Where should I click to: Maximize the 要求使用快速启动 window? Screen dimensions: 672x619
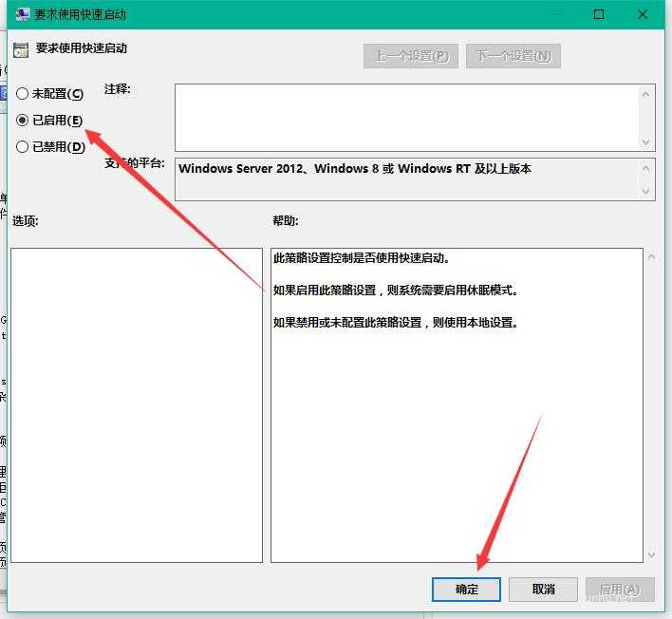(599, 14)
